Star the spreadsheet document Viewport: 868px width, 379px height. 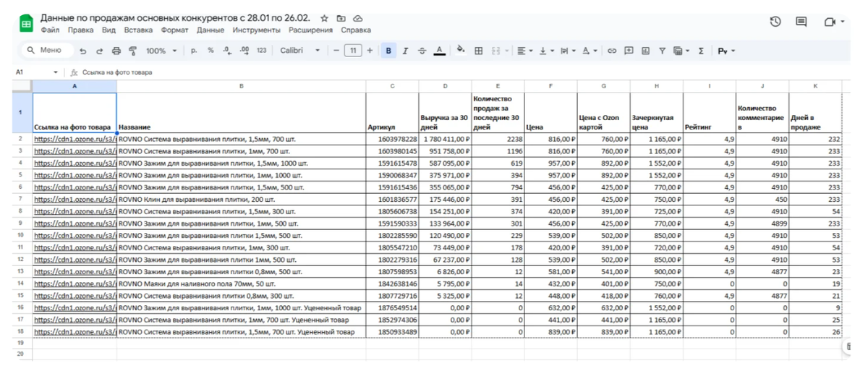(324, 18)
